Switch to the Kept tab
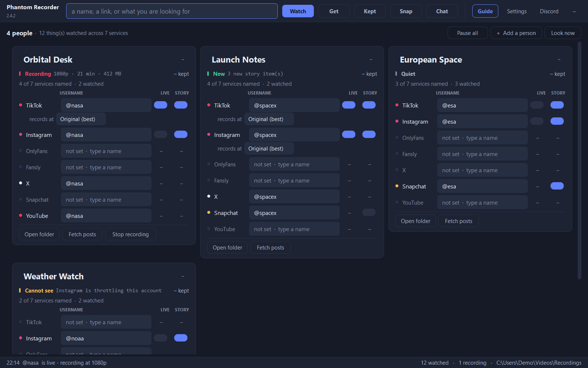 pos(370,11)
